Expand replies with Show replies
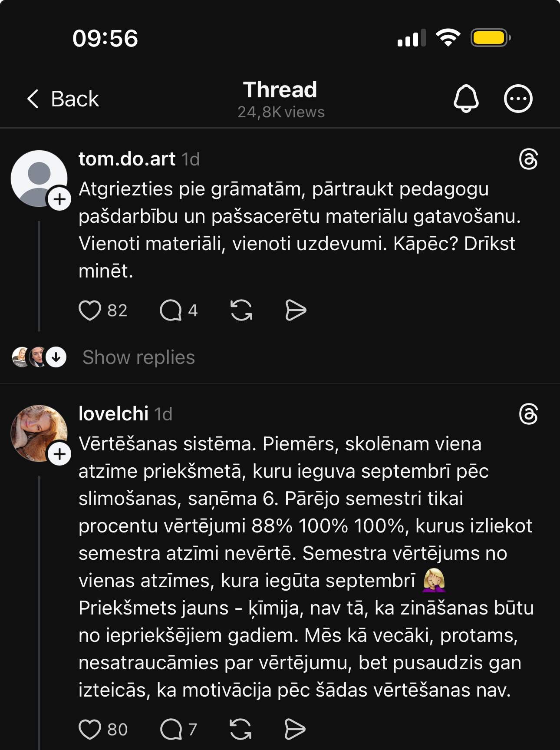Viewport: 560px width, 750px height. (138, 357)
